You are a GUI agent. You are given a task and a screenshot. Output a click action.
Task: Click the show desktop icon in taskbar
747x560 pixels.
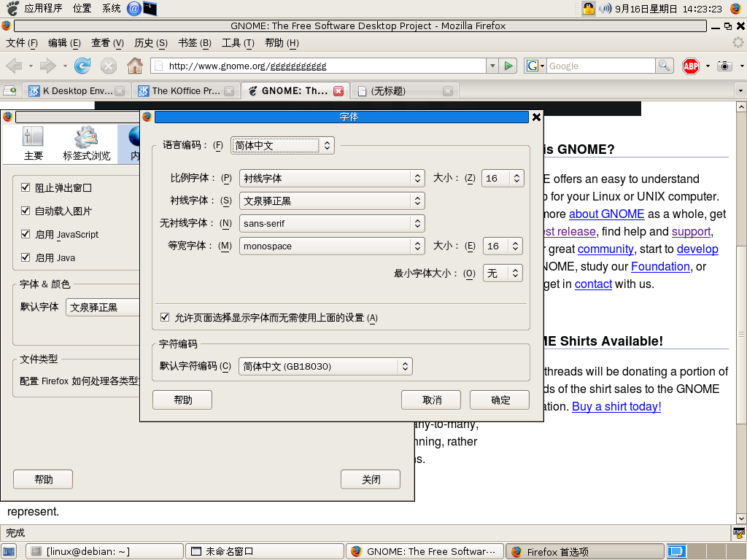[9, 551]
